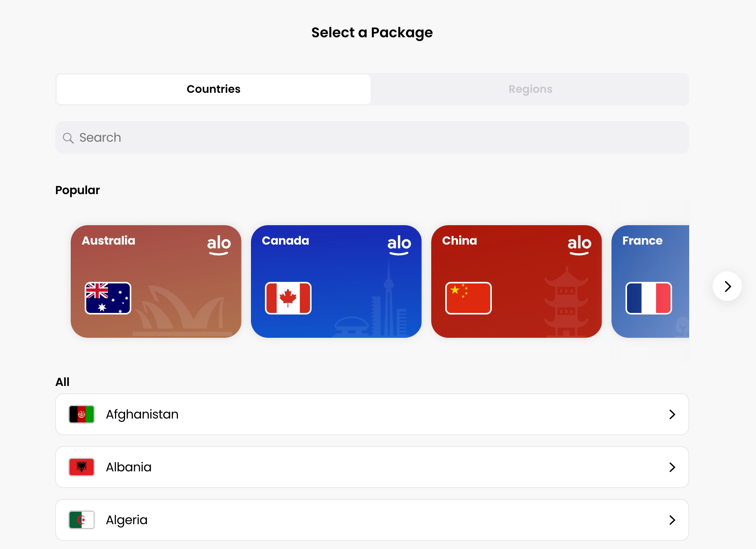This screenshot has width=756, height=549.
Task: Click the search magnifying glass icon
Action: [x=68, y=138]
